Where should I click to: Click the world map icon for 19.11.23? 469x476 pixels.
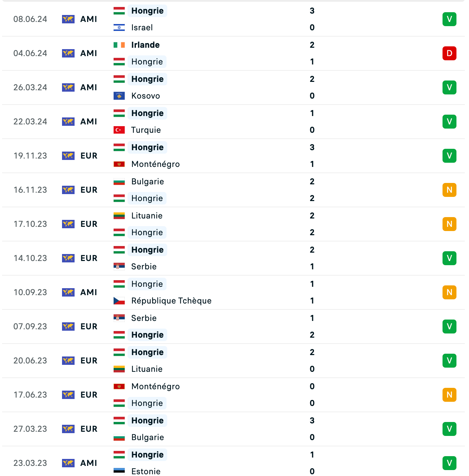[68, 156]
